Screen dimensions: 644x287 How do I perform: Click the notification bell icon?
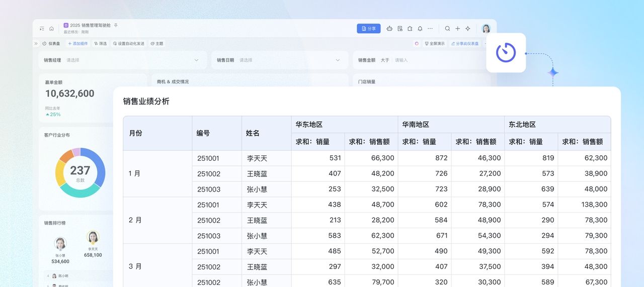pos(420,29)
